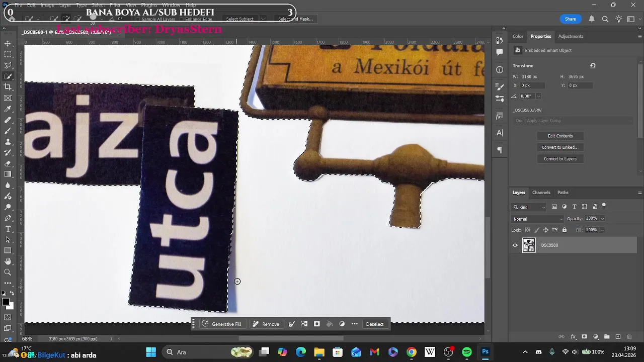Select the Path Selection tool
Screen dimensions: 644x362
[8, 240]
